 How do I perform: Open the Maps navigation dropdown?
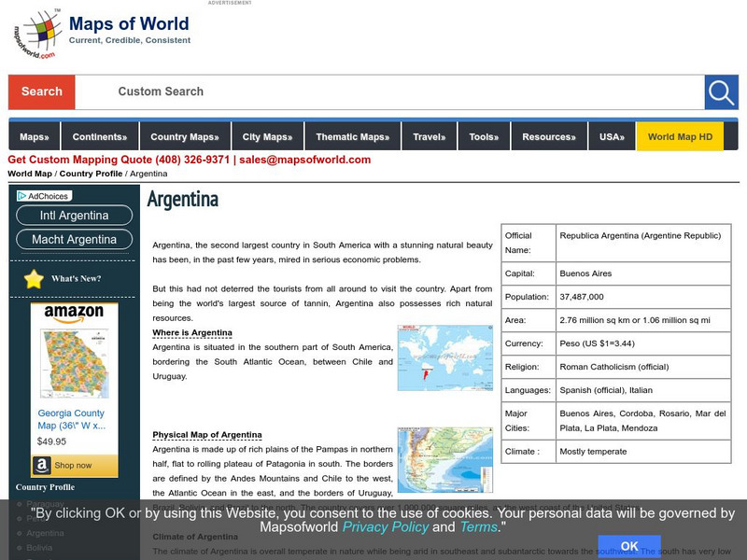point(34,135)
